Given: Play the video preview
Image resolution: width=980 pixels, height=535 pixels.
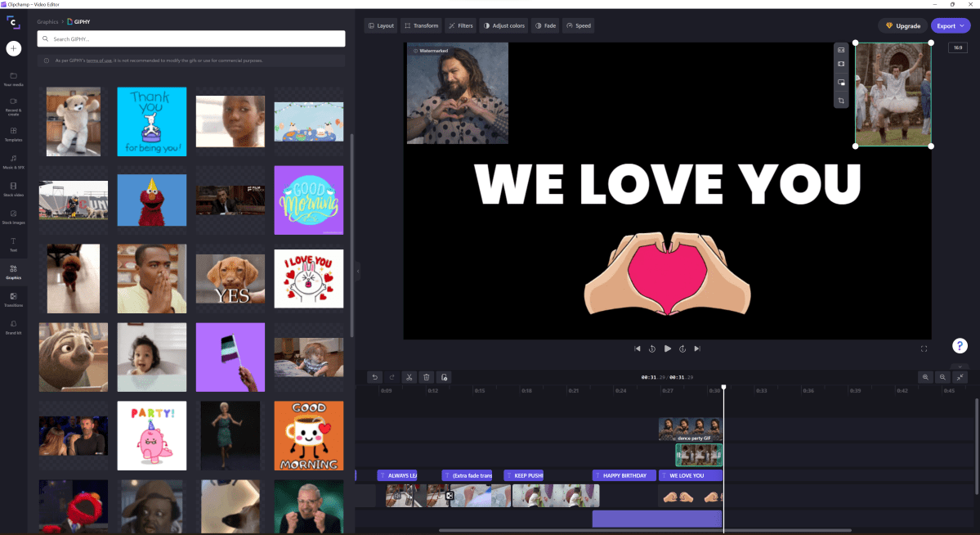Looking at the screenshot, I should point(667,348).
